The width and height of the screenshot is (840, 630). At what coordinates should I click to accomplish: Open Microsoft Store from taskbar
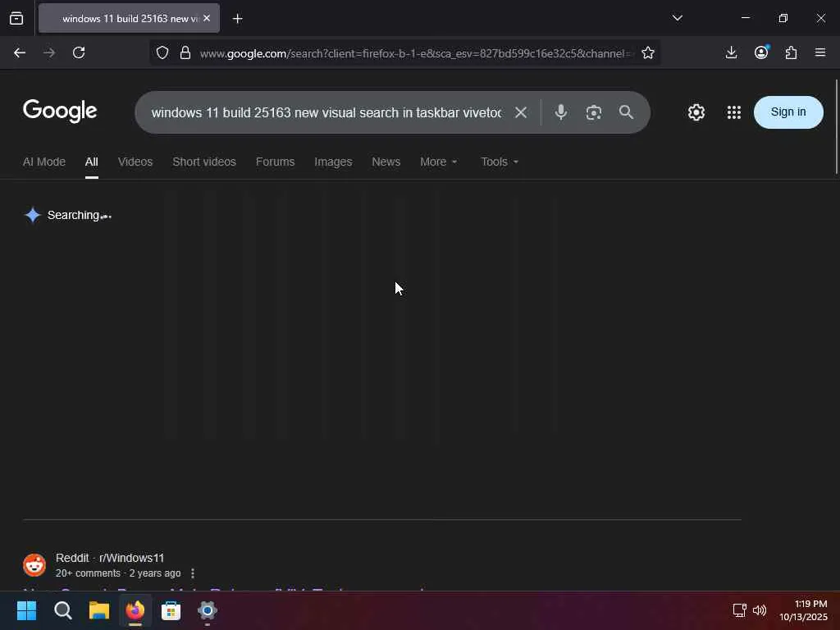click(x=171, y=610)
